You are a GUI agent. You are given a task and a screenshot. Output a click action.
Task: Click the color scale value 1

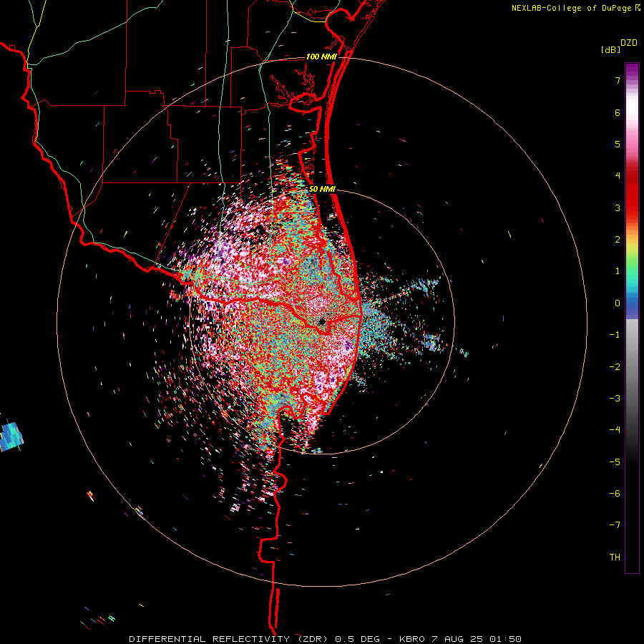click(618, 271)
